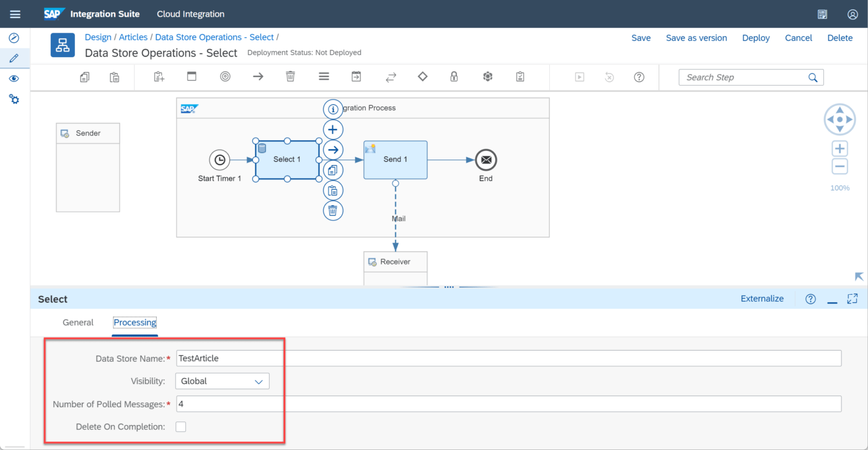The image size is (868, 450).
Task: Open the Articles breadcrumb link
Action: (133, 37)
